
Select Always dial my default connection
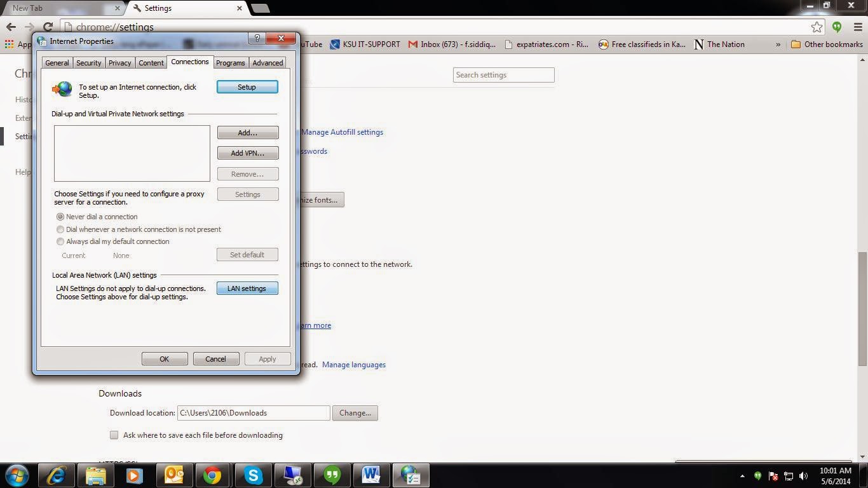click(x=60, y=241)
